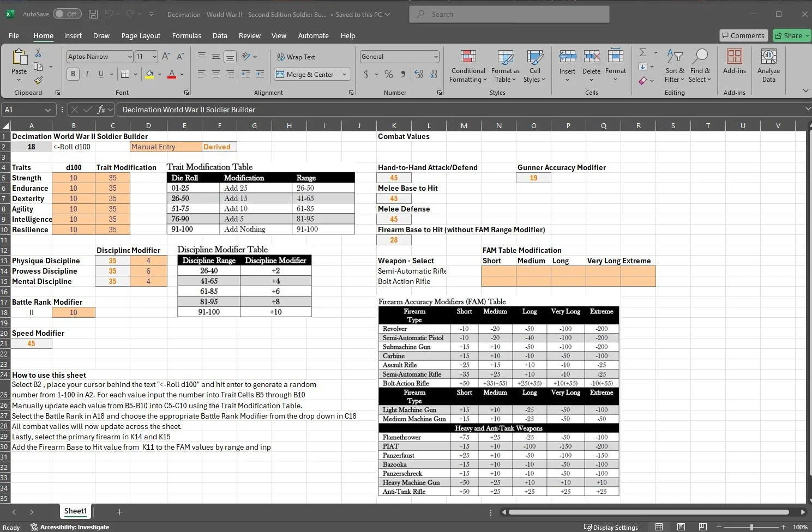Switch to Page Break Preview view
Image resolution: width=812 pixels, height=532 pixels.
pos(703,527)
